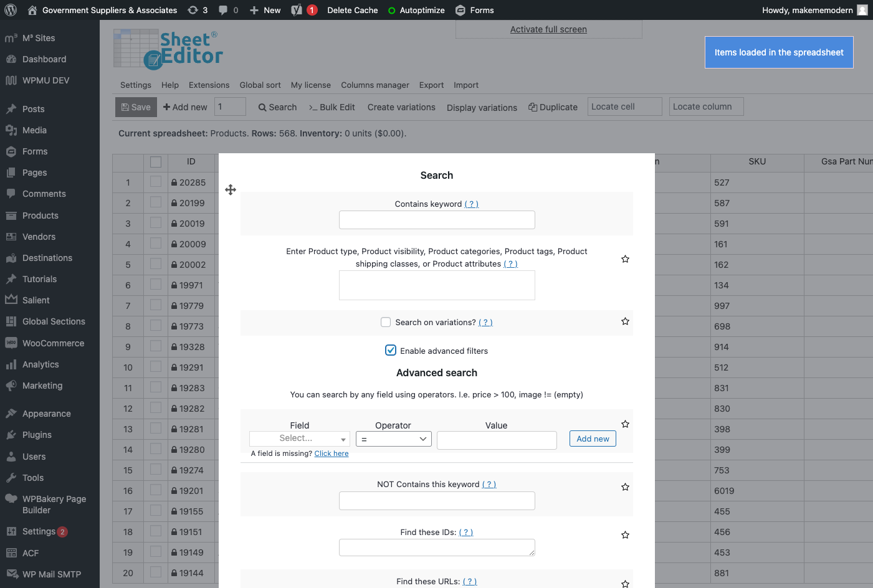The width and height of the screenshot is (873, 588).
Task: Select checkbox for row ID 19971
Action: 156,284
